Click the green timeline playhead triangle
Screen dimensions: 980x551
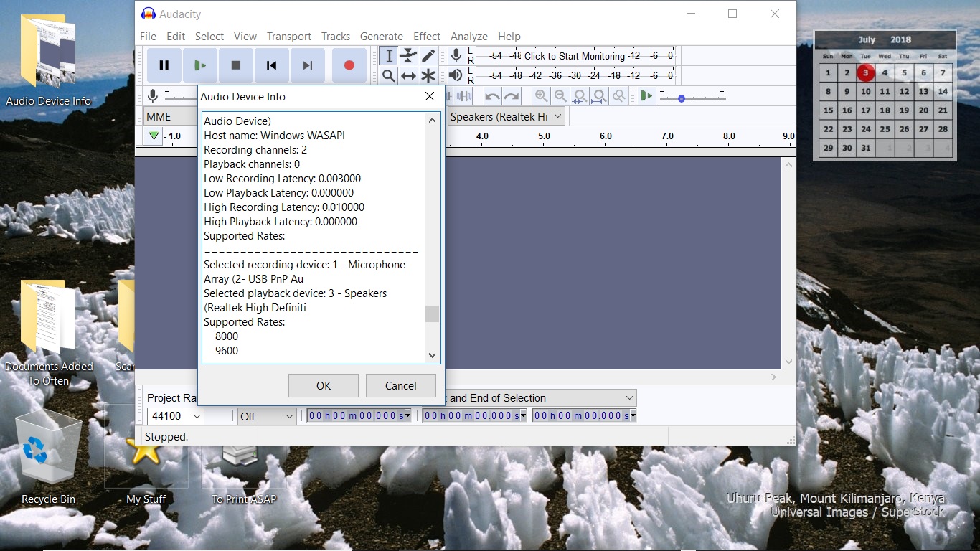click(x=154, y=136)
